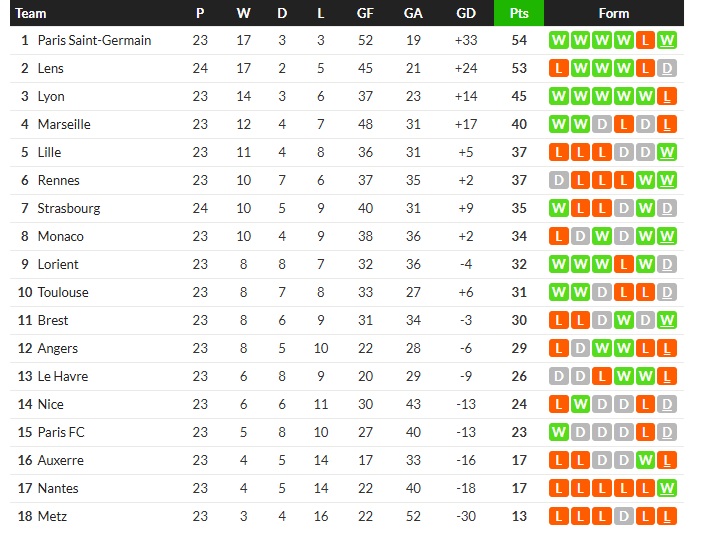The image size is (715, 537).
Task: Open the Marseille team link
Action: tap(64, 124)
